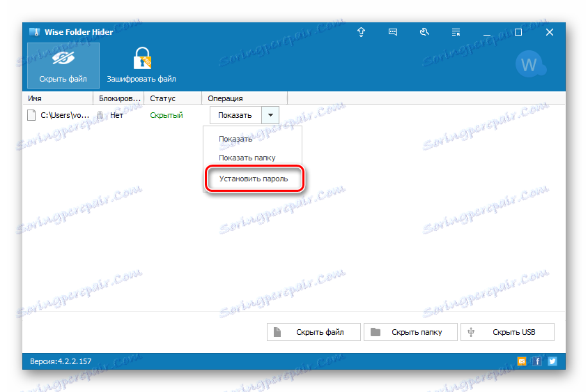Click the Wise Folder Hider app logo icon
588x392 pixels.
coord(35,32)
